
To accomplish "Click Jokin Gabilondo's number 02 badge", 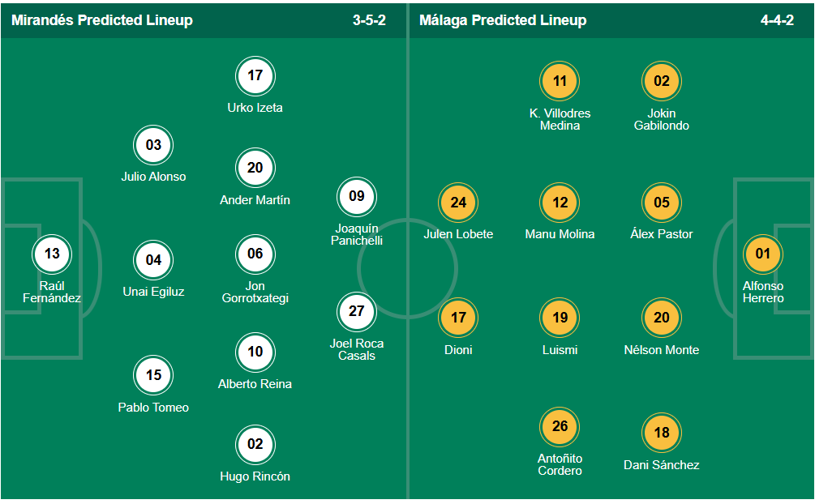I will tap(662, 81).
